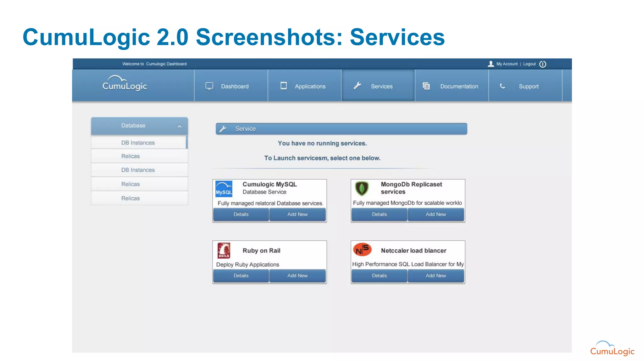Click the Ruby on Rails logo
This screenshot has height=362, width=644.
(x=224, y=250)
